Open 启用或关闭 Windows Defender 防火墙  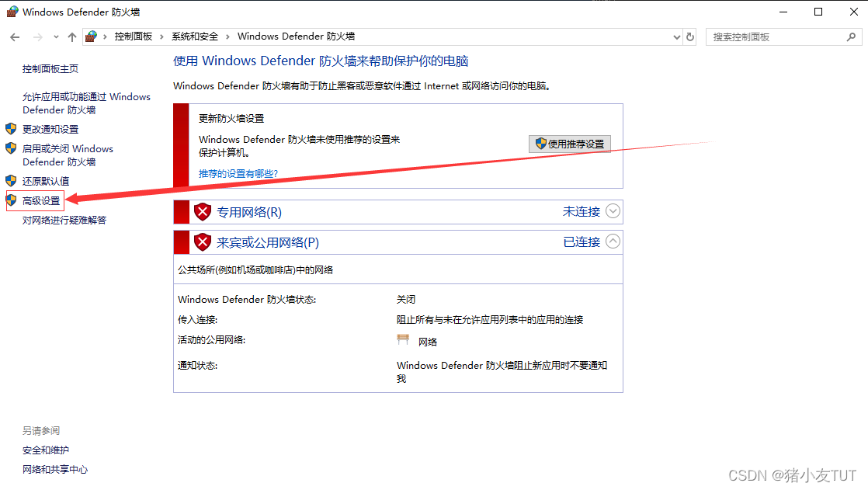pos(68,155)
